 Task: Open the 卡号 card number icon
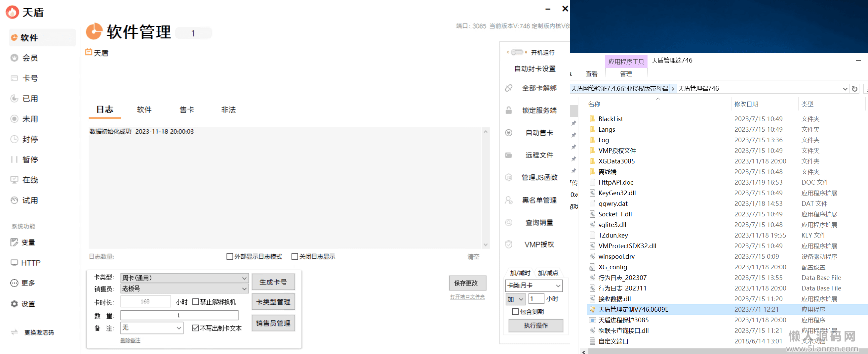click(14, 78)
